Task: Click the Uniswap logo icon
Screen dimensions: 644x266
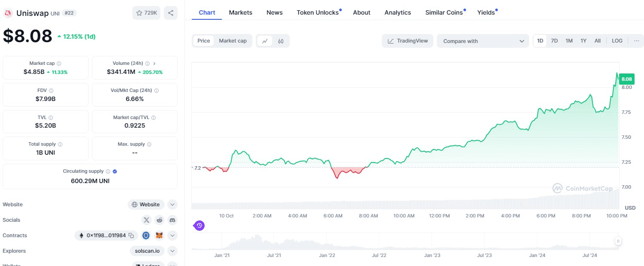Action: coord(7,13)
